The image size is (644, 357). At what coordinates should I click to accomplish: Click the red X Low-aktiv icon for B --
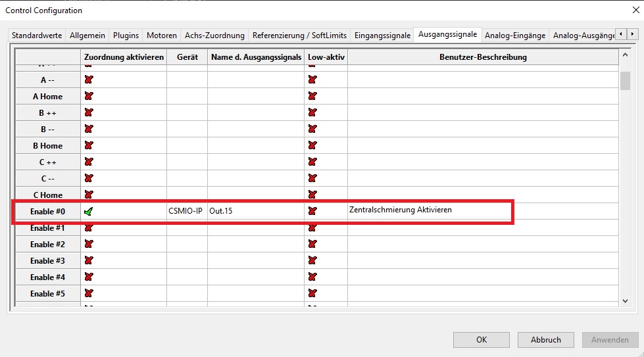[x=312, y=129]
